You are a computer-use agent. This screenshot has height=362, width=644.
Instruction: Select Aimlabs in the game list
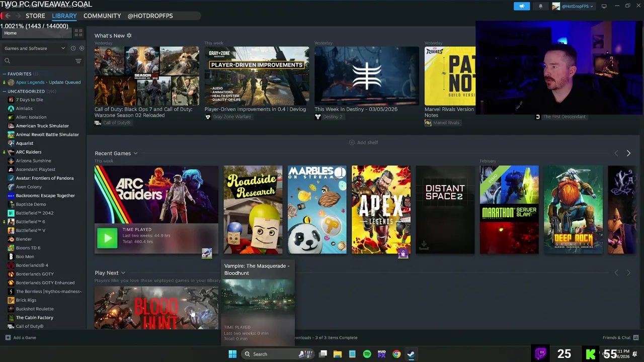[24, 109]
